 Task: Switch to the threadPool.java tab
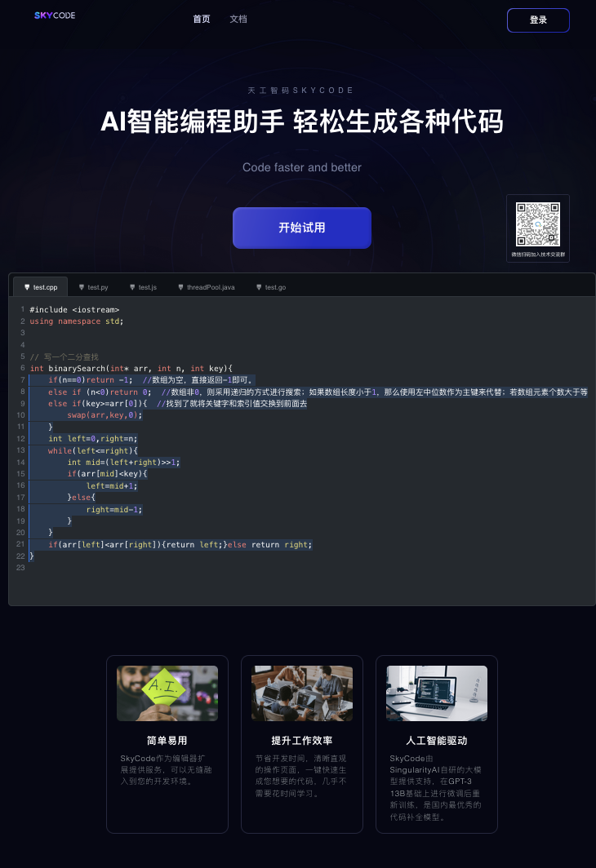pyautogui.click(x=206, y=287)
